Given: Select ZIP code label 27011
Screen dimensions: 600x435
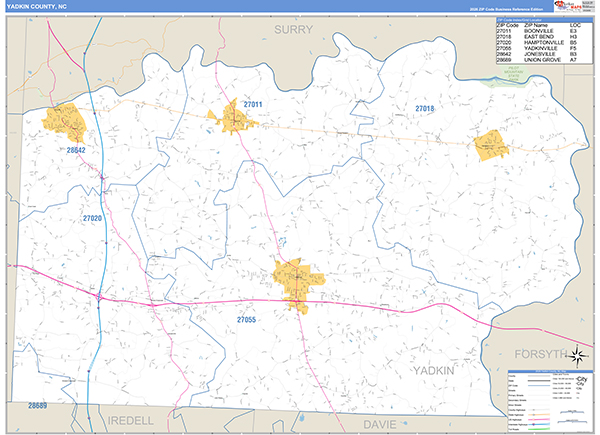Looking at the screenshot, I should coord(252,104).
